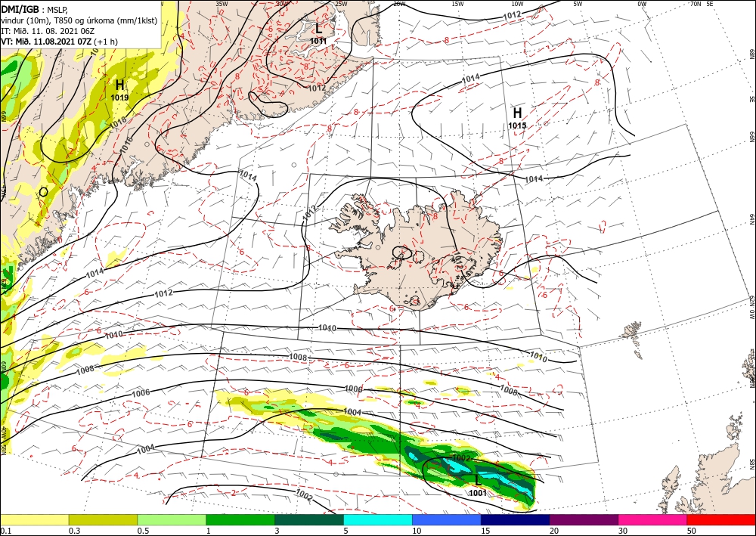
Task: Click the light green 0.5–1 legend swatch
Action: [x=172, y=519]
